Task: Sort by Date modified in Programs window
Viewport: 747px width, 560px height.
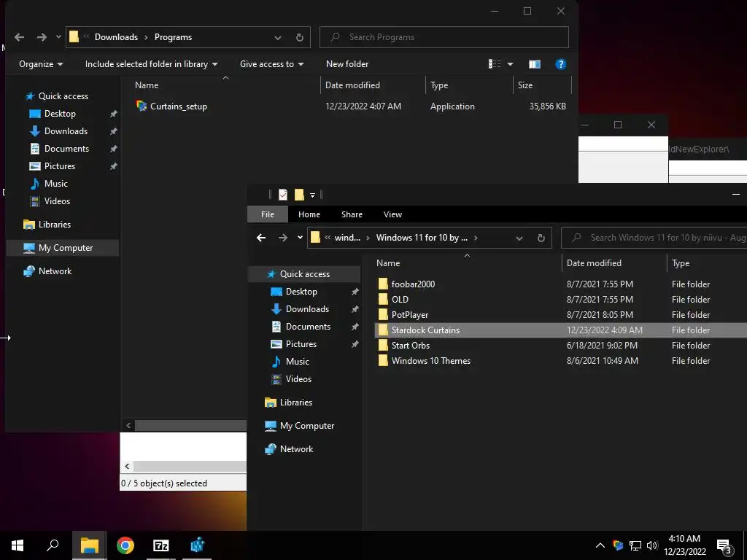Action: pyautogui.click(x=352, y=85)
